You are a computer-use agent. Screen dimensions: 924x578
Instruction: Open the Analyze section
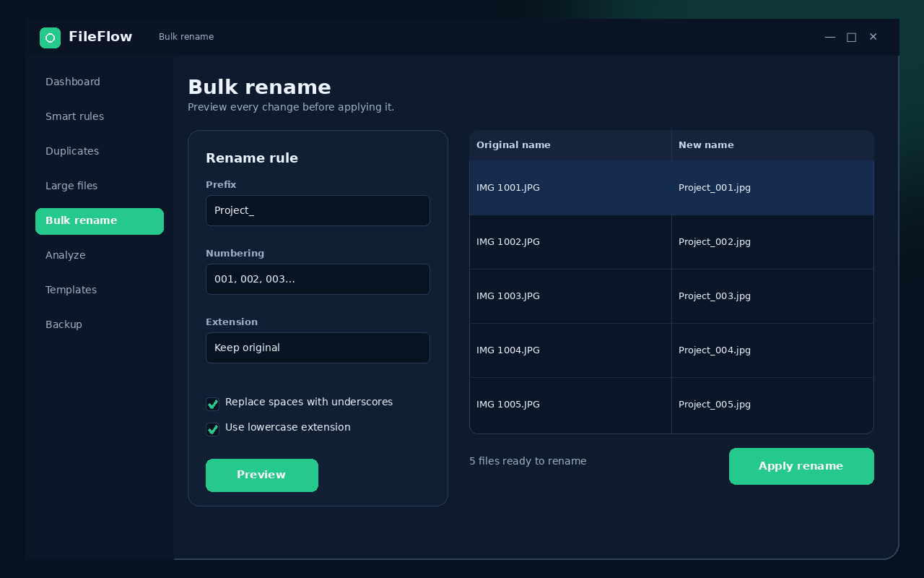tap(100, 255)
